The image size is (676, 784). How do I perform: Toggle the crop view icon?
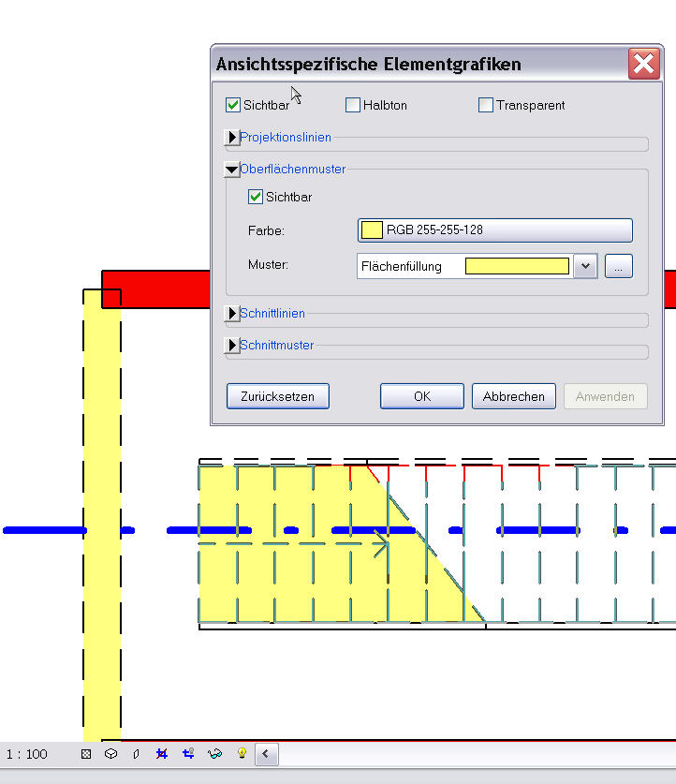coord(161,753)
